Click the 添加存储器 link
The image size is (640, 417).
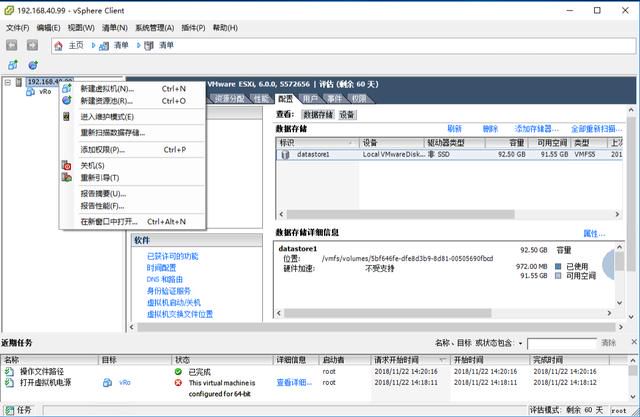(x=537, y=129)
